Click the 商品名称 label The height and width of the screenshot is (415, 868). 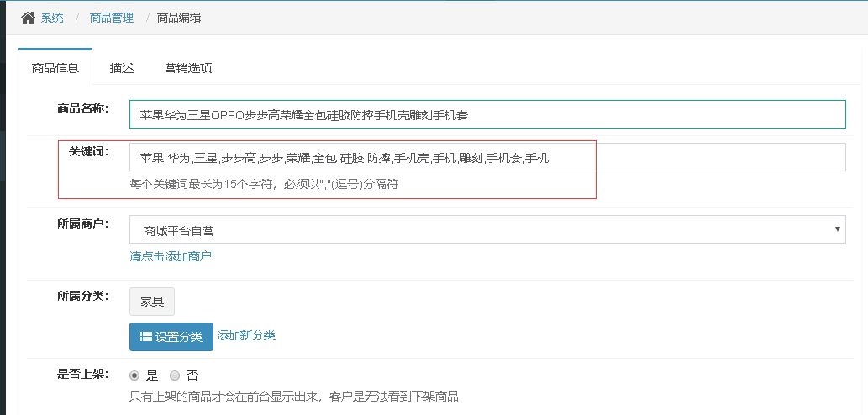(83, 108)
